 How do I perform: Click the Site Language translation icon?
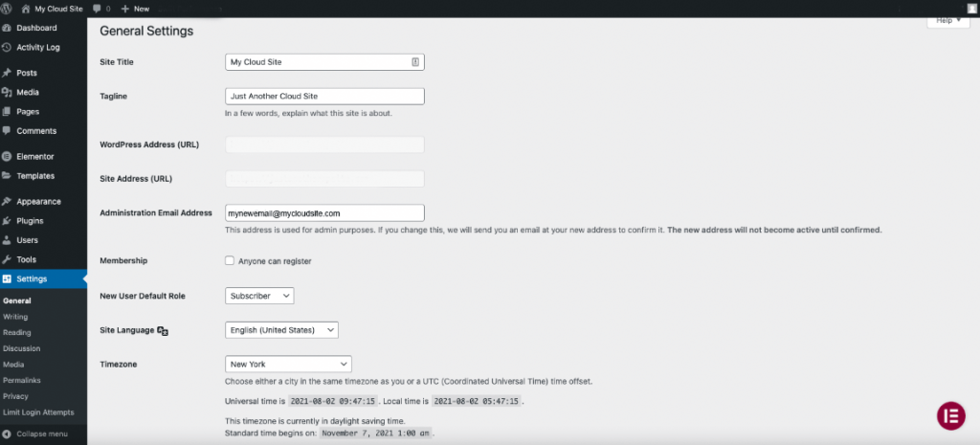163,330
